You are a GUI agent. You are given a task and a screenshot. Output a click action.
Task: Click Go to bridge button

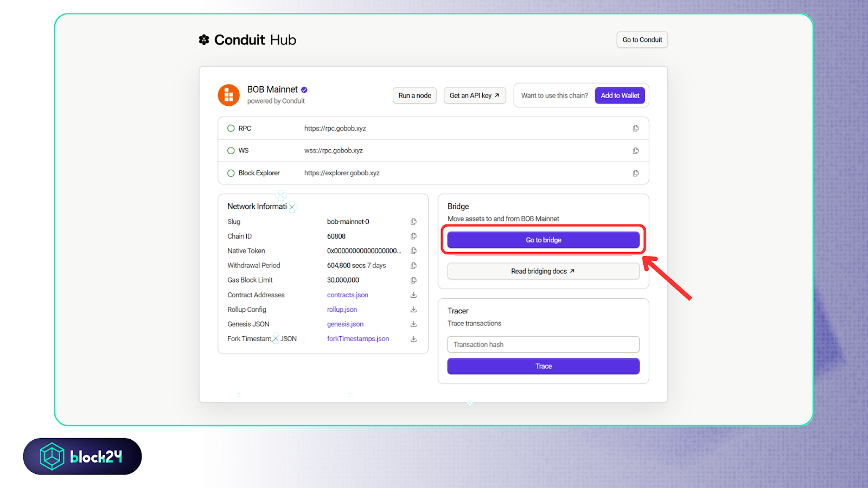pyautogui.click(x=544, y=240)
